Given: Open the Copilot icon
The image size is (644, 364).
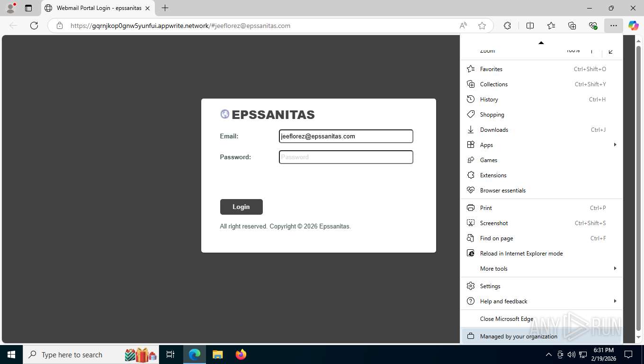Looking at the screenshot, I should [x=633, y=26].
